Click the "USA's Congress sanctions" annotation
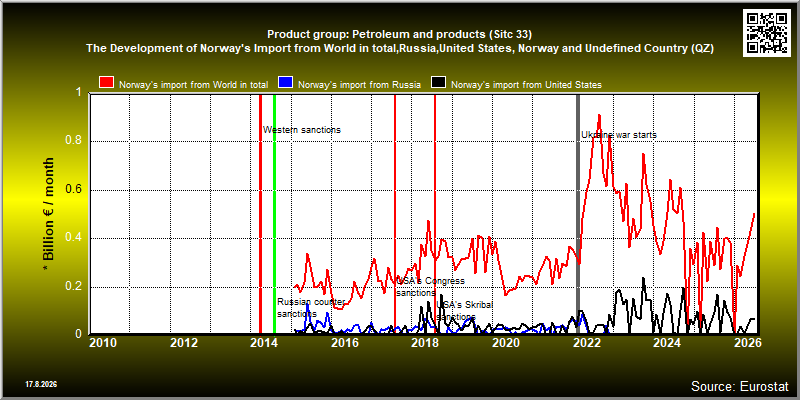Screen dimensions: 800x400 tap(431, 287)
